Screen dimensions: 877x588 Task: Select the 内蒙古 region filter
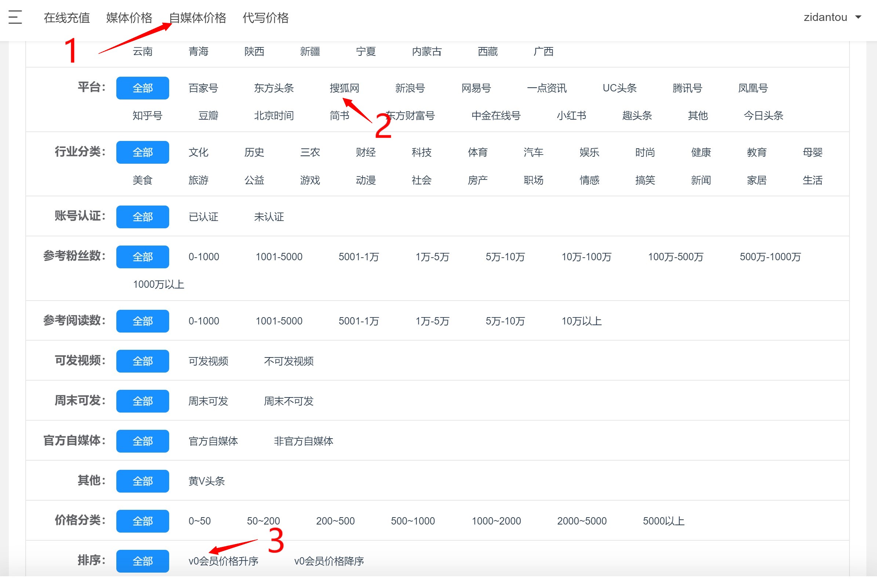coord(426,51)
